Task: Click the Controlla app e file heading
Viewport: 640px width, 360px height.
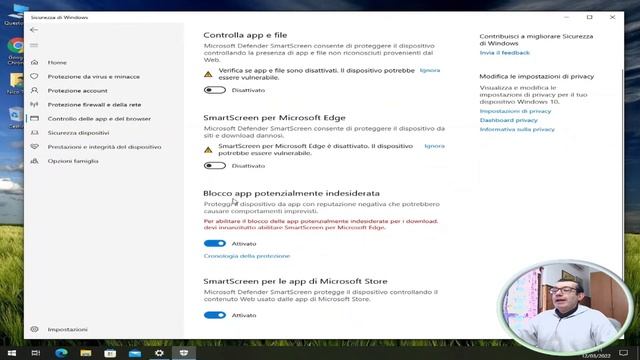Action: (x=245, y=35)
